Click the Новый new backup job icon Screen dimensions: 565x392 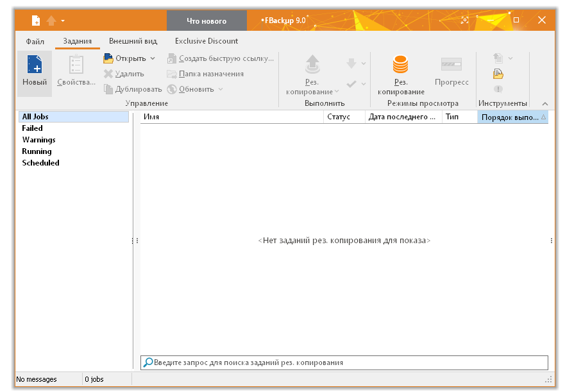tap(35, 73)
